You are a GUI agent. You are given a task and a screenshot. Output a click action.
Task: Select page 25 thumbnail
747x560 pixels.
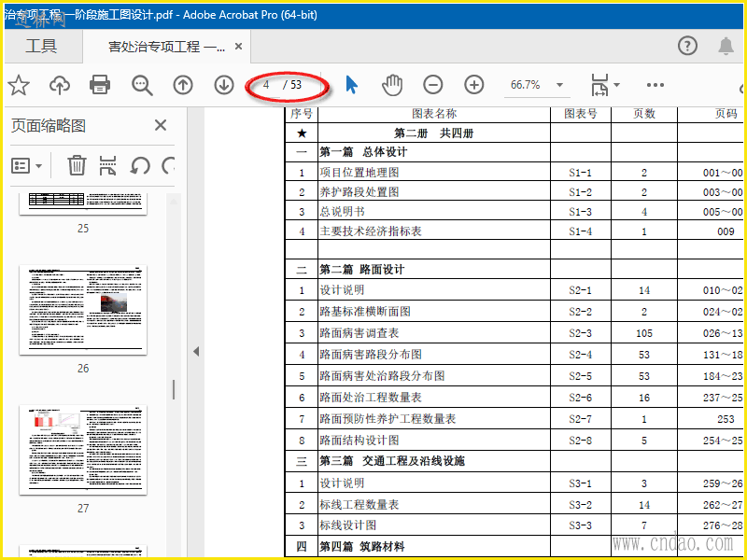point(83,203)
